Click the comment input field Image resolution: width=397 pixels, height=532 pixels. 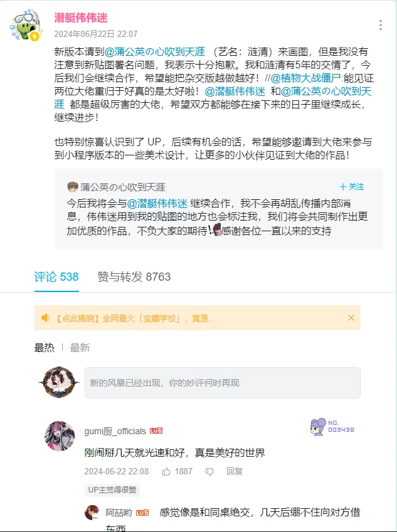click(223, 383)
